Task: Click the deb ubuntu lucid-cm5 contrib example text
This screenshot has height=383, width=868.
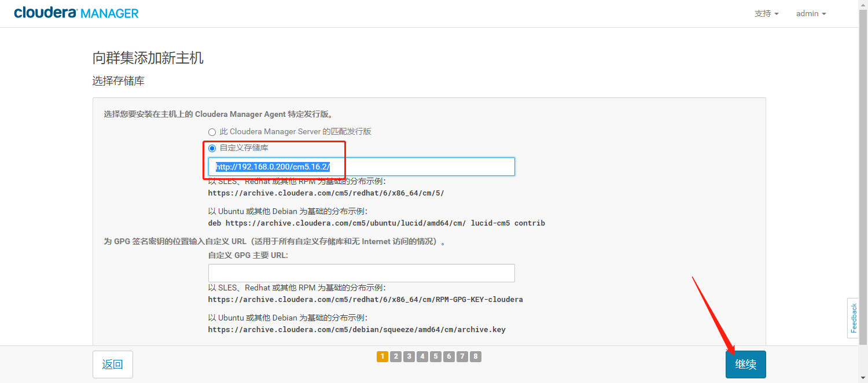Action: (377, 223)
